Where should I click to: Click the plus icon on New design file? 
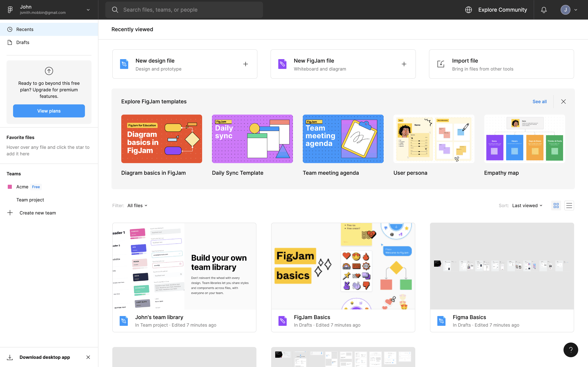tap(245, 64)
